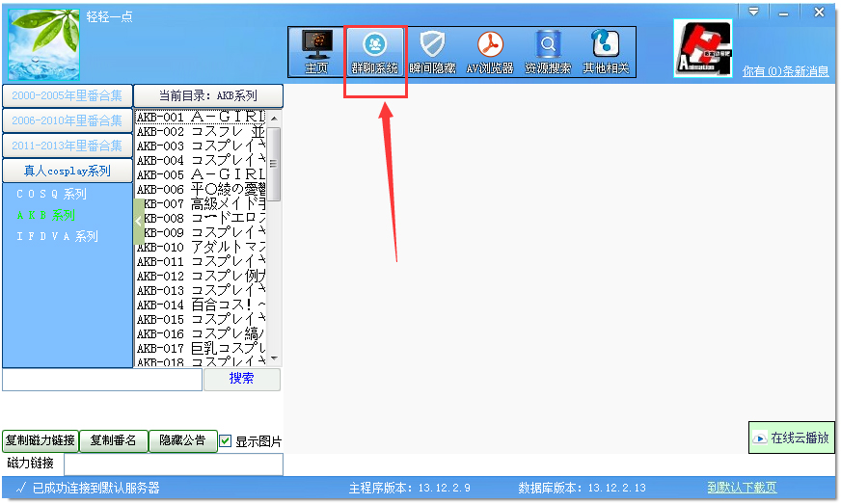Screen dimensions: 841x504
Task: Expand 2006-2010年里番合集 section
Action: pyautogui.click(x=68, y=120)
